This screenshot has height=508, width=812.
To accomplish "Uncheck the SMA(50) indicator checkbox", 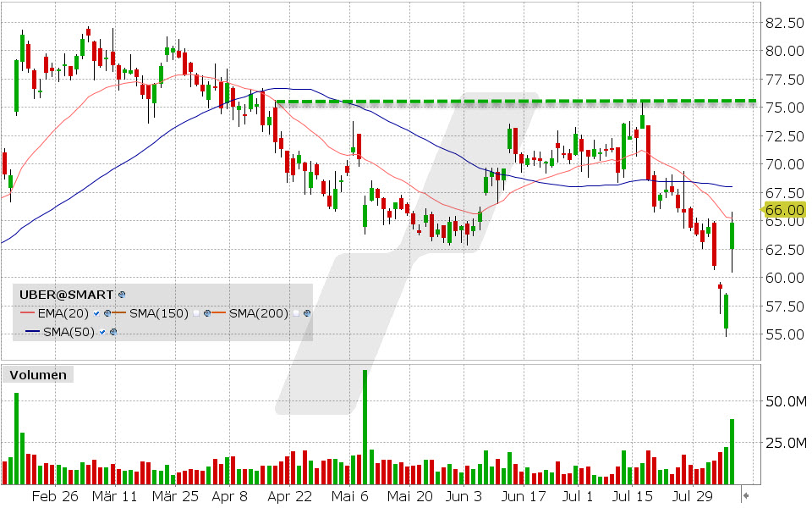I will 102,332.
